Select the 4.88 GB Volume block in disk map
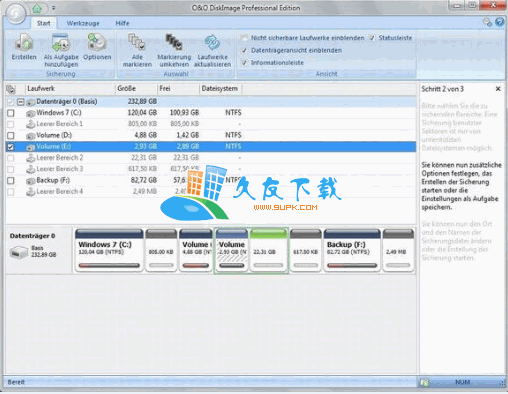The image size is (508, 394). (196, 250)
